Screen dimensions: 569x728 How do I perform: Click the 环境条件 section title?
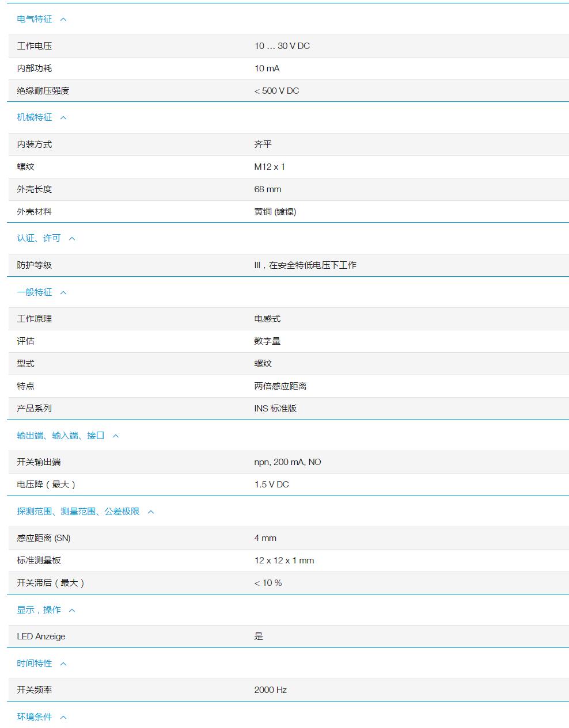[x=33, y=717]
